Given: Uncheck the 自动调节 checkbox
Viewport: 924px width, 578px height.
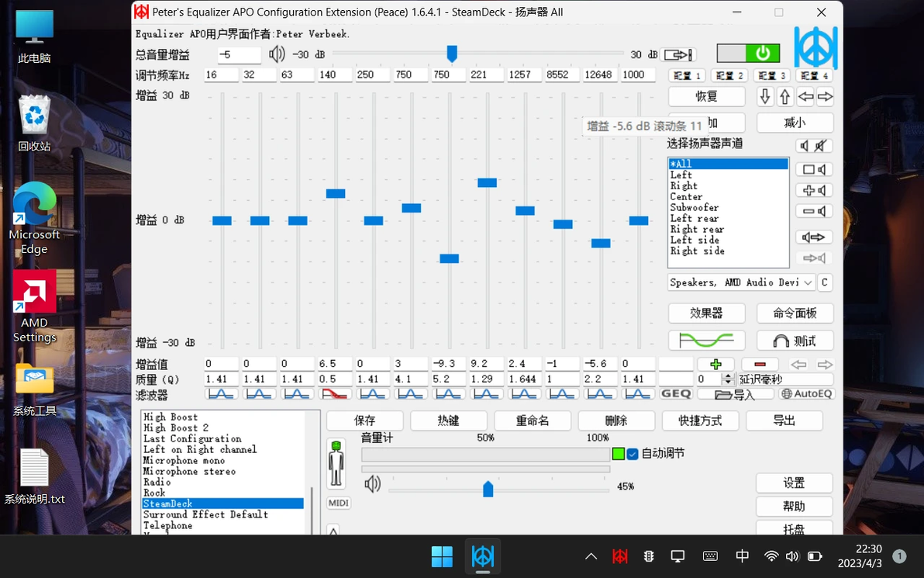Looking at the screenshot, I should point(633,454).
